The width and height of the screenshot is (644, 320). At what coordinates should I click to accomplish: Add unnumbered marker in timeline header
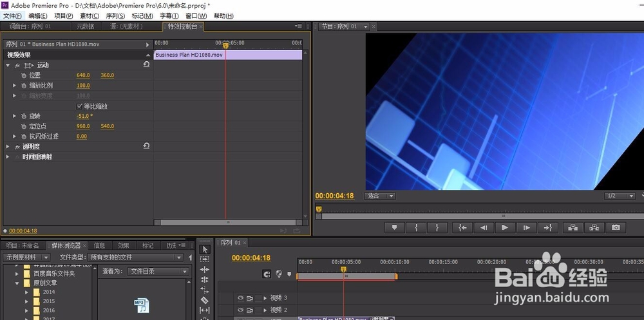289,274
